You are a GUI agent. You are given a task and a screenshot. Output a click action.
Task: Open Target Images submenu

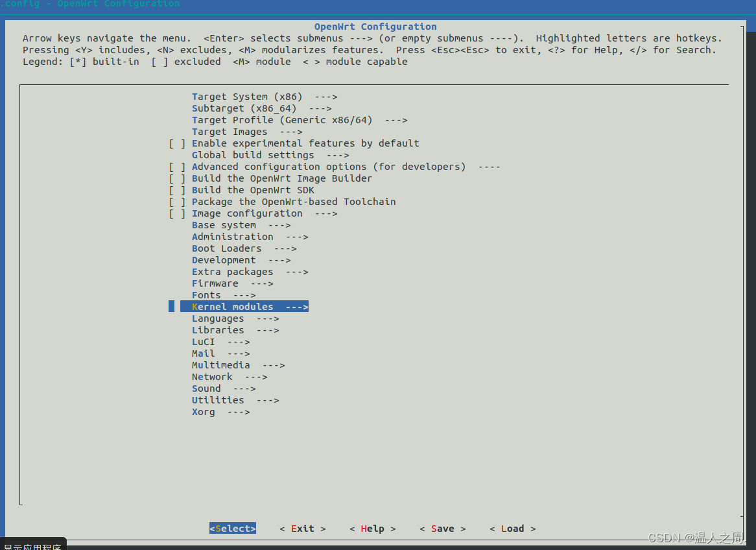[247, 132]
